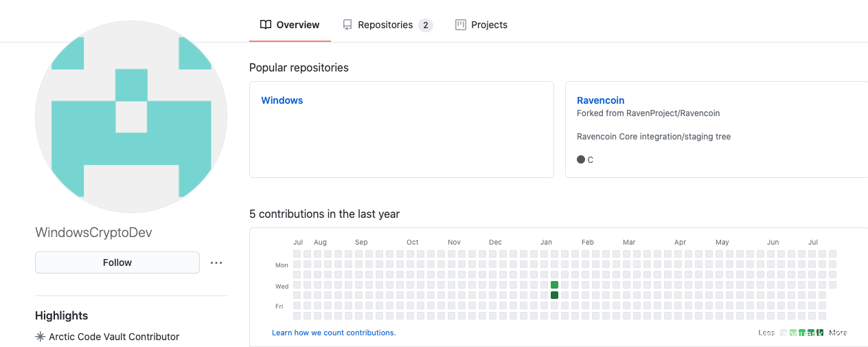The height and width of the screenshot is (347, 868).
Task: Select the lighter green January contribution square
Action: click(555, 285)
